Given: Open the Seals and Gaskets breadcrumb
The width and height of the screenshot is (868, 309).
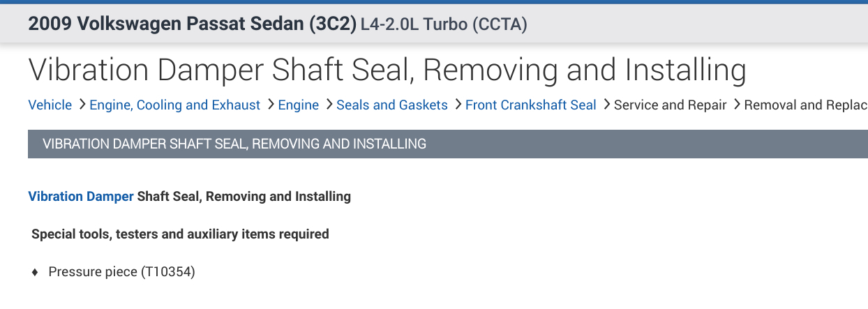Looking at the screenshot, I should click(391, 105).
